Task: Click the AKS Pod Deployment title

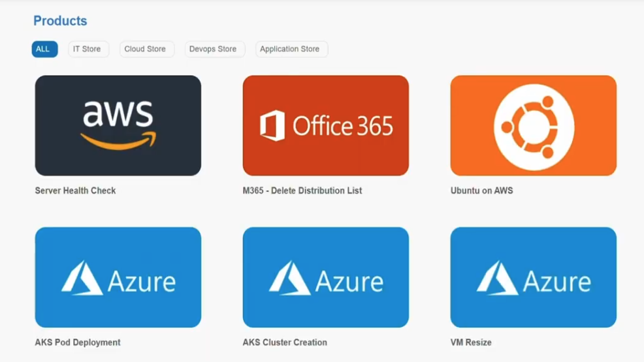Action: (x=78, y=342)
